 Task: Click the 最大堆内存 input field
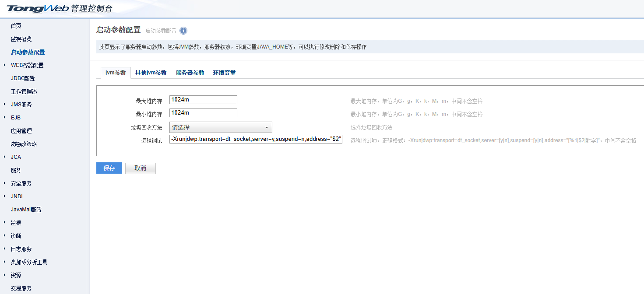click(203, 100)
